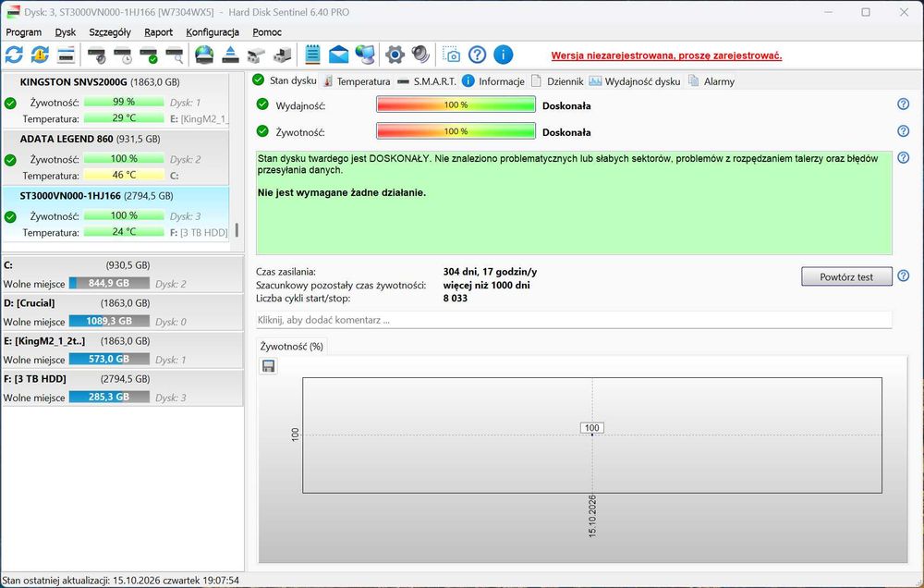Click the envelope email report icon
924x588 pixels.
[x=338, y=55]
